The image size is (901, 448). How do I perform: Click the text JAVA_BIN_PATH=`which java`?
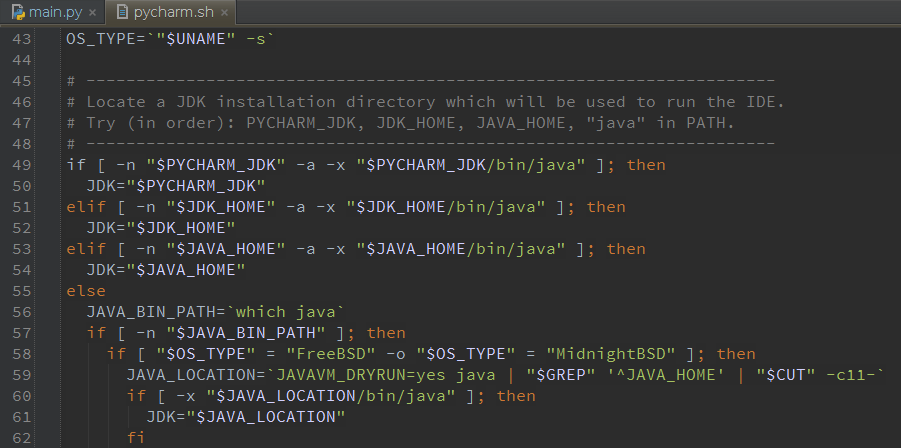click(x=215, y=312)
